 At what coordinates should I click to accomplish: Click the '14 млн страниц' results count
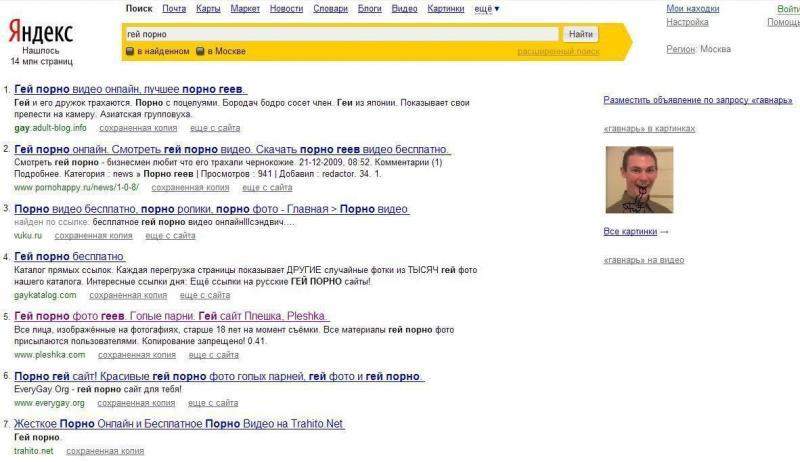coord(41,61)
